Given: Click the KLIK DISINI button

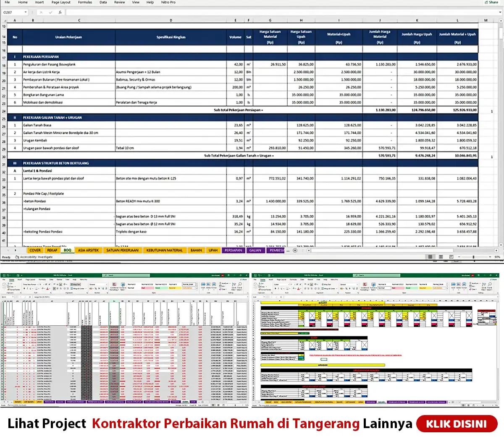Looking at the screenshot, I should 457,424.
